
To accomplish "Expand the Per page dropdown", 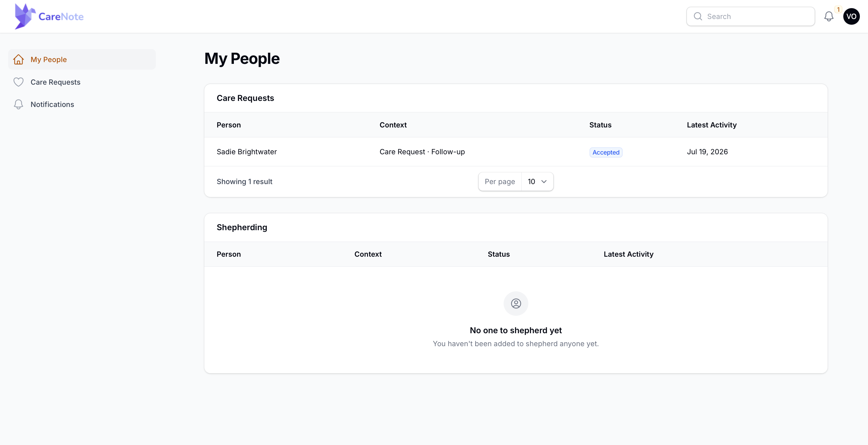I will [x=537, y=182].
